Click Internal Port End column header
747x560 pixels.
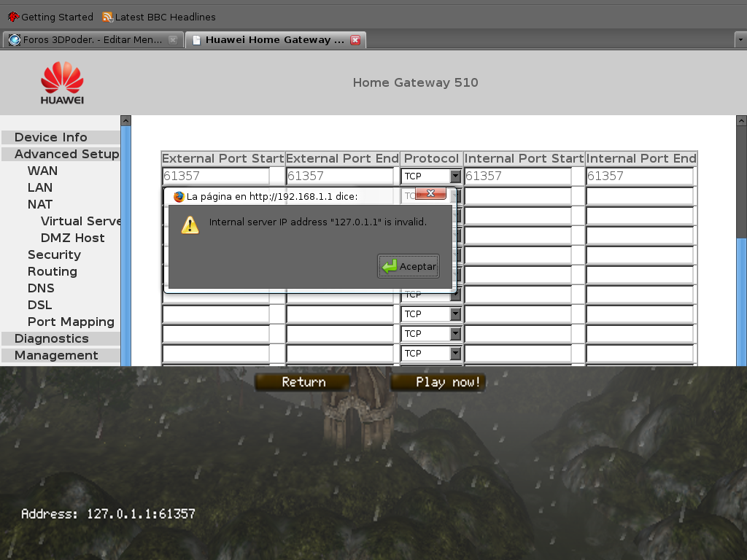(x=641, y=158)
